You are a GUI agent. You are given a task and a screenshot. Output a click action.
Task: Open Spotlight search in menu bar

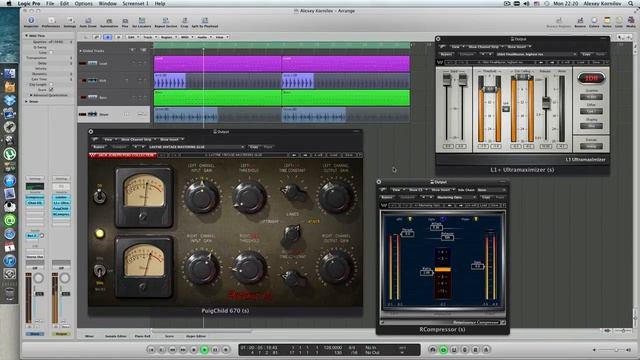coord(631,3)
